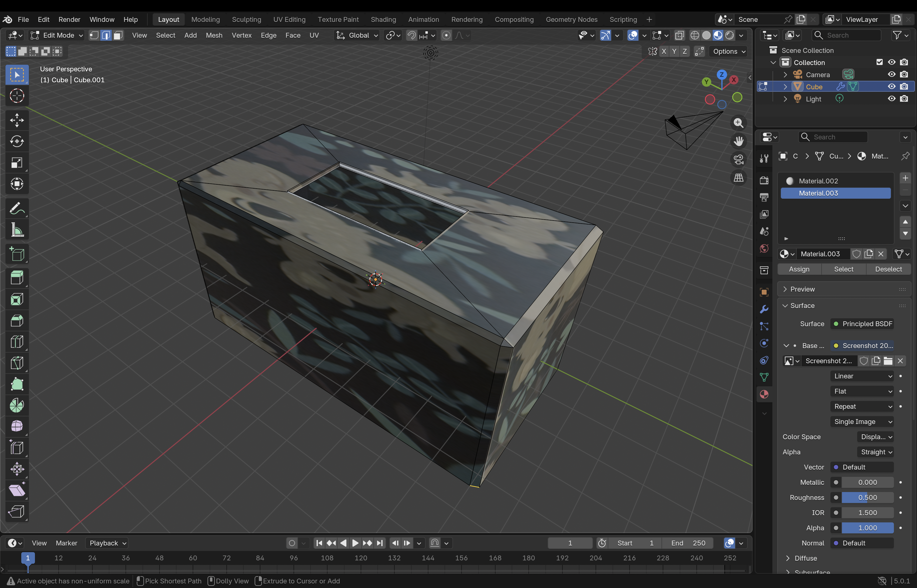917x588 pixels.
Task: Choose the Knife tool
Action: (17, 363)
